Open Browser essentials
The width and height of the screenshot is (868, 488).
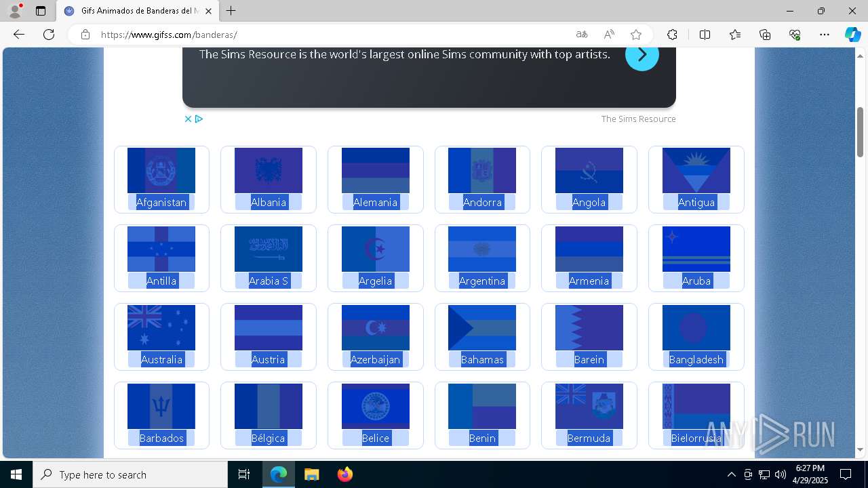point(795,35)
